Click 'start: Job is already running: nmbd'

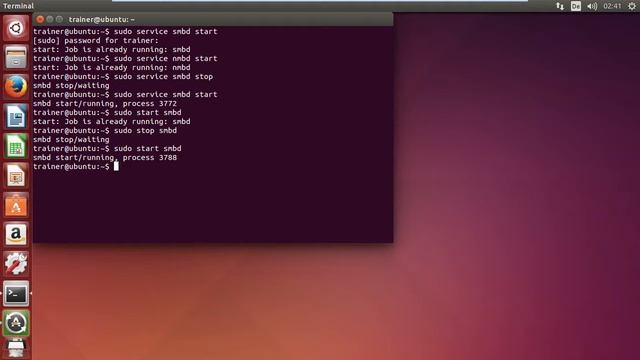[111, 67]
